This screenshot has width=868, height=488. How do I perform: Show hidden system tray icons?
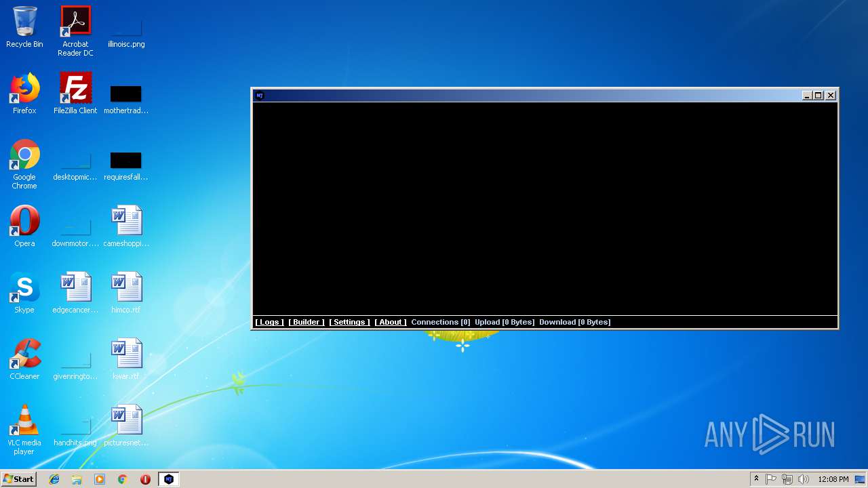click(756, 479)
